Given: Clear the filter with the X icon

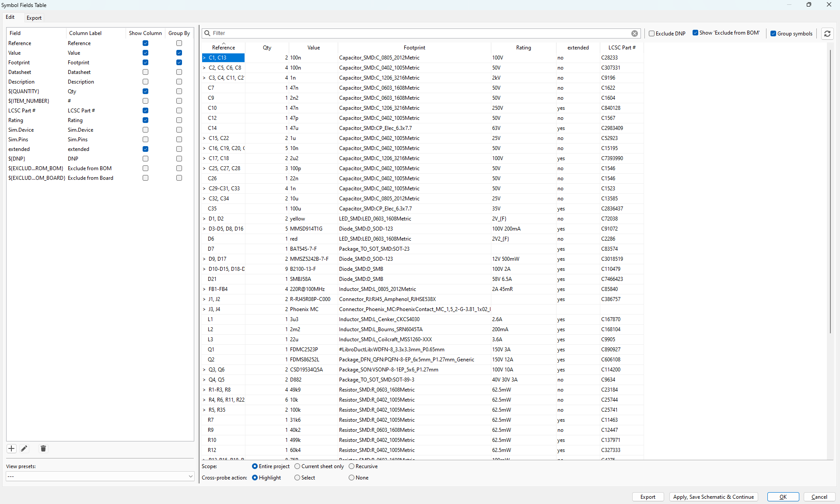Looking at the screenshot, I should coord(634,33).
